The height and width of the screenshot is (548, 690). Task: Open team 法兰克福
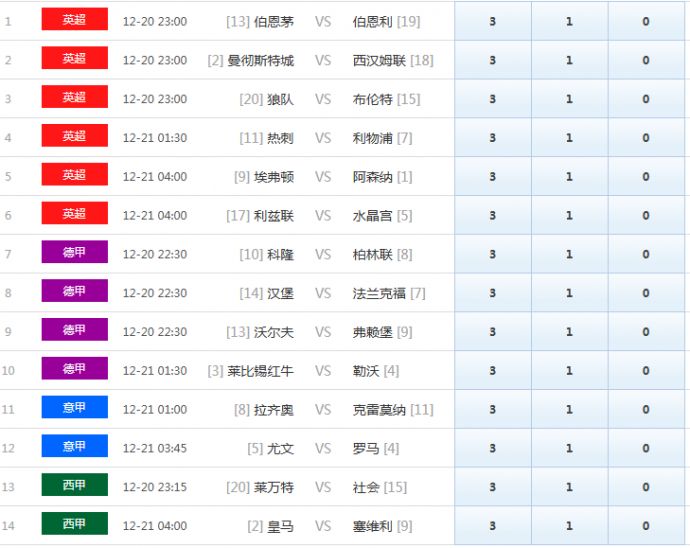[x=379, y=293]
